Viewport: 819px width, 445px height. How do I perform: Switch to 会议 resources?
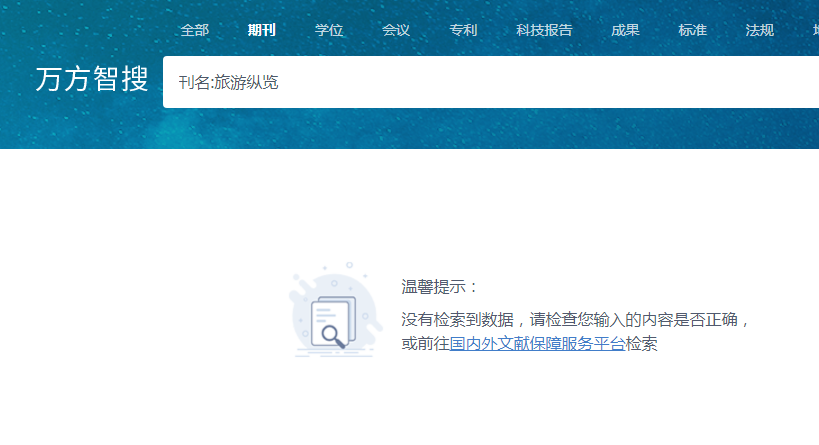pyautogui.click(x=396, y=30)
